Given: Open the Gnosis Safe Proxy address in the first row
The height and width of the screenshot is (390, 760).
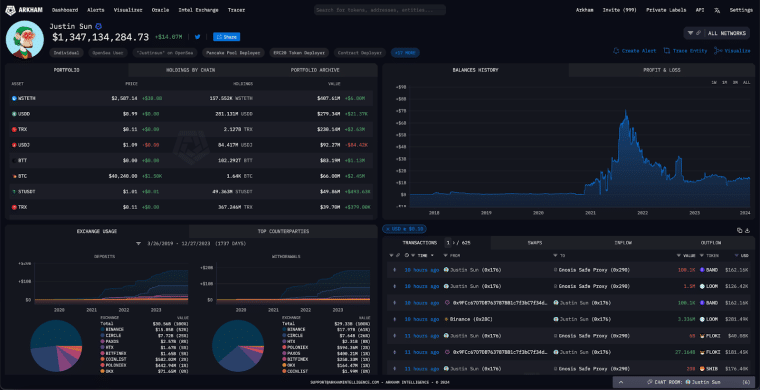Looking at the screenshot, I should tap(594, 270).
